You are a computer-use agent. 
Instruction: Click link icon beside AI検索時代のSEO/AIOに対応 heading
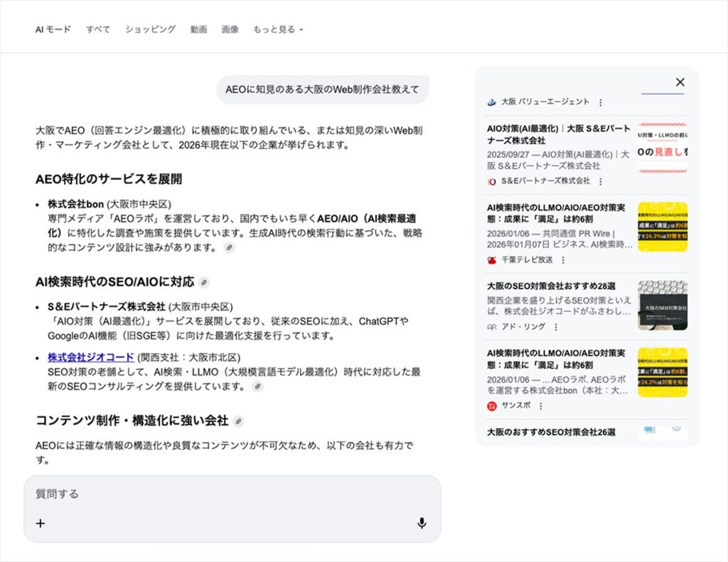pyautogui.click(x=204, y=282)
